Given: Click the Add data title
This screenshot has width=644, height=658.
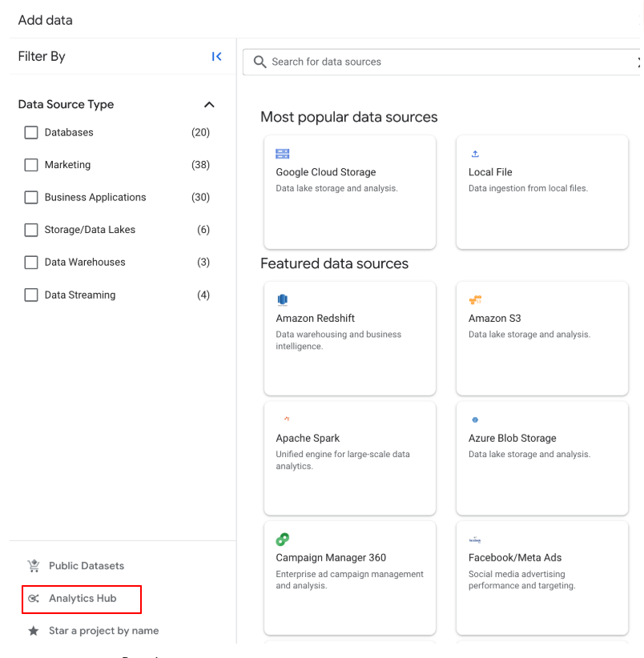Looking at the screenshot, I should click(46, 20).
